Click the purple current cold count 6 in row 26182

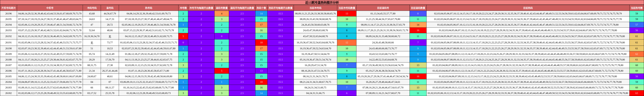pos(347,93)
